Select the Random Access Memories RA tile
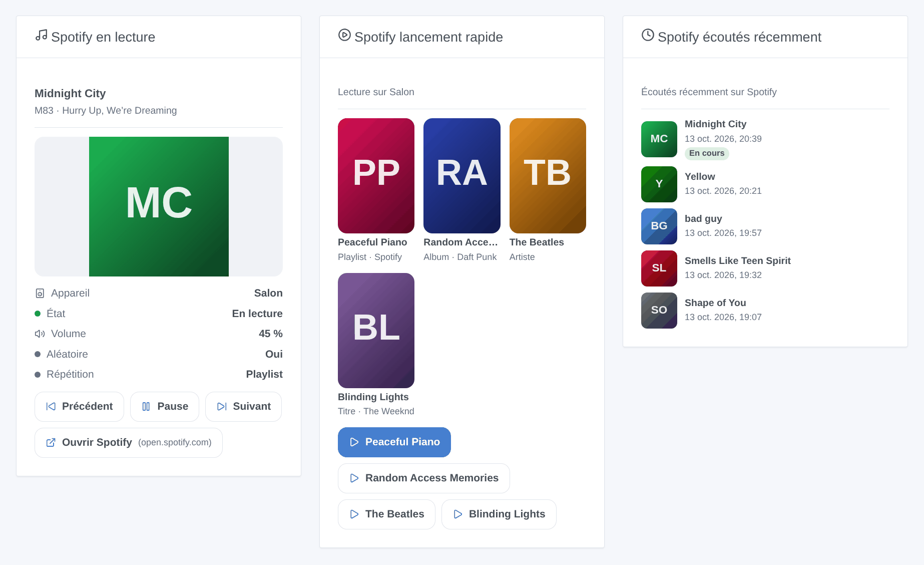The image size is (924, 565). coord(461,176)
